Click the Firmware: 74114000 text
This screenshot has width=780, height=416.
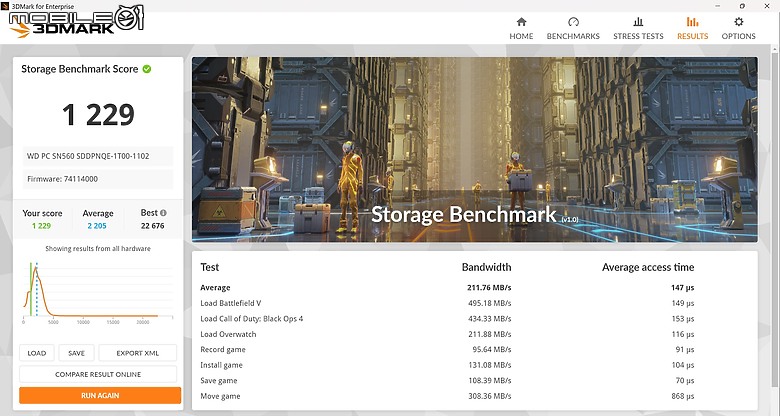point(62,179)
